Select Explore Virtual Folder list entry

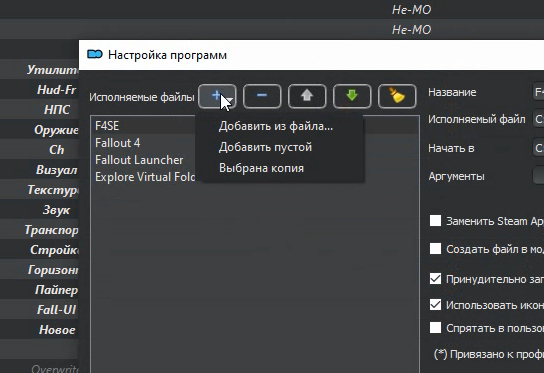pos(145,177)
